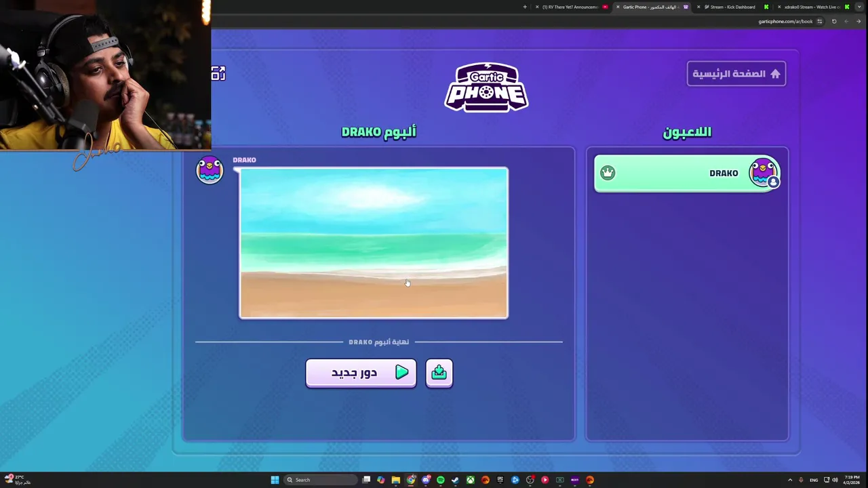Screen dimensions: 868x488
Task: Open File Explorer from the taskbar
Action: [396, 480]
